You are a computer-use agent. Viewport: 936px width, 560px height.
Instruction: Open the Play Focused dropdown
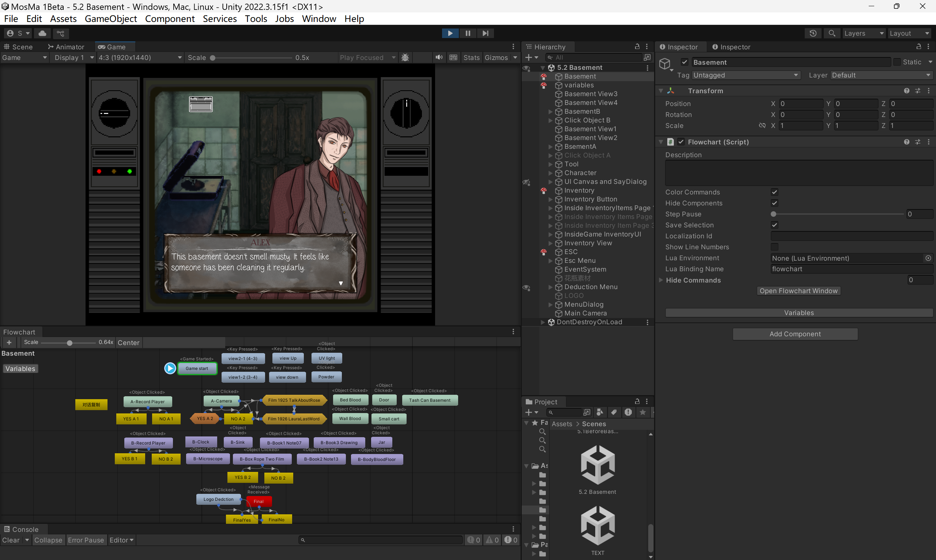367,57
